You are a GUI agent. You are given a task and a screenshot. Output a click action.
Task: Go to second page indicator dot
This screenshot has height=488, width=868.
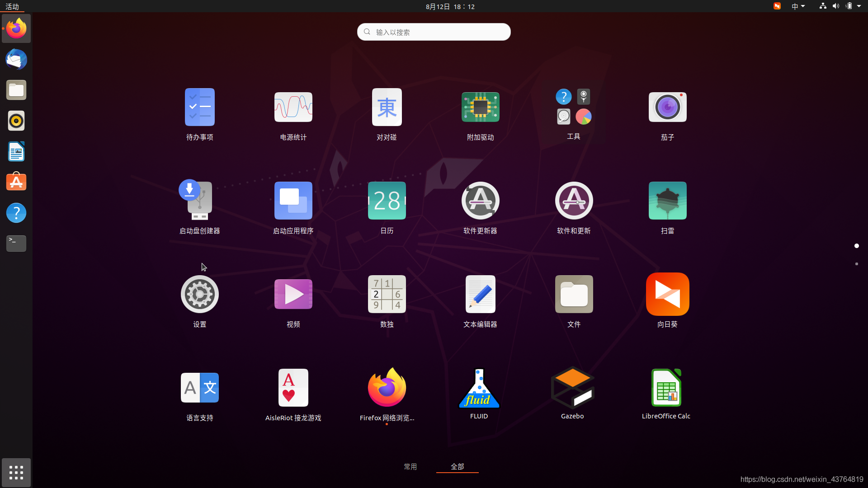tap(856, 264)
